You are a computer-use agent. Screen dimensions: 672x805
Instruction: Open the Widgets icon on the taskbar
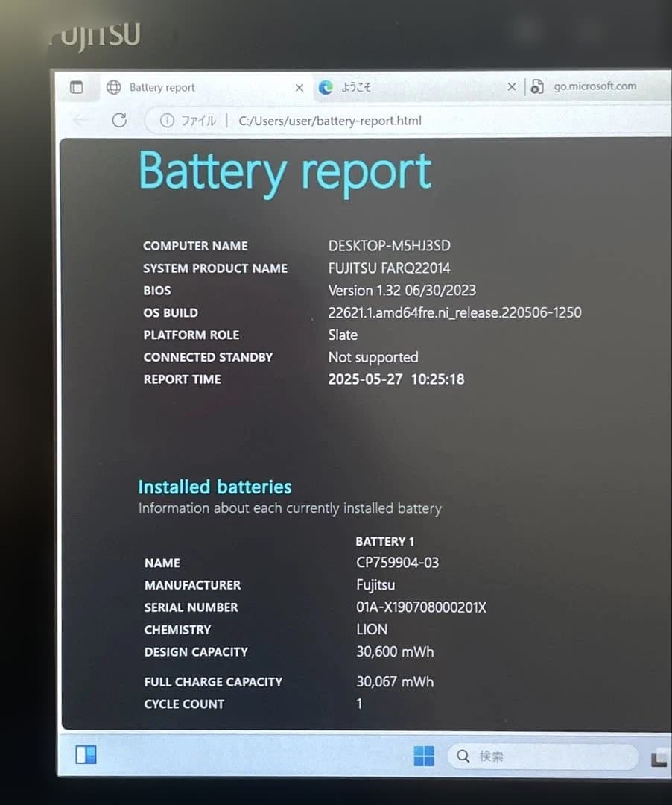coord(86,755)
